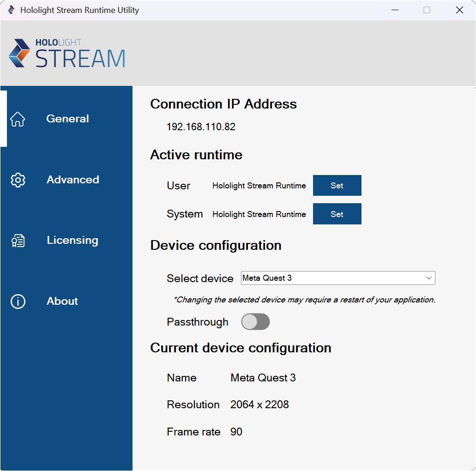Click the User runtime name text
This screenshot has width=476, height=471.
coord(259,186)
